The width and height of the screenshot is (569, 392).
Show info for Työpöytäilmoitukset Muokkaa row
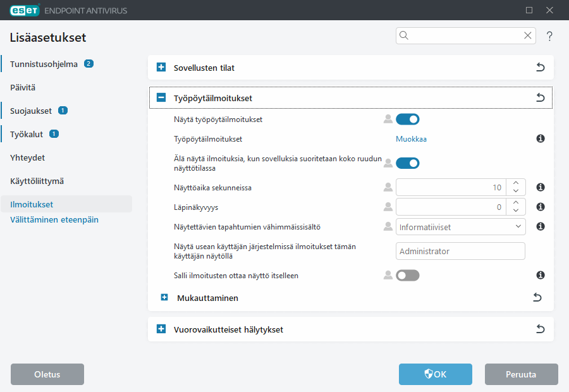point(541,138)
